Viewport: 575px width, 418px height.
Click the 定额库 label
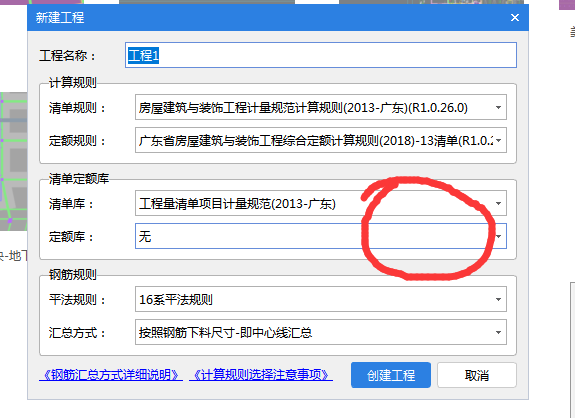coord(72,236)
